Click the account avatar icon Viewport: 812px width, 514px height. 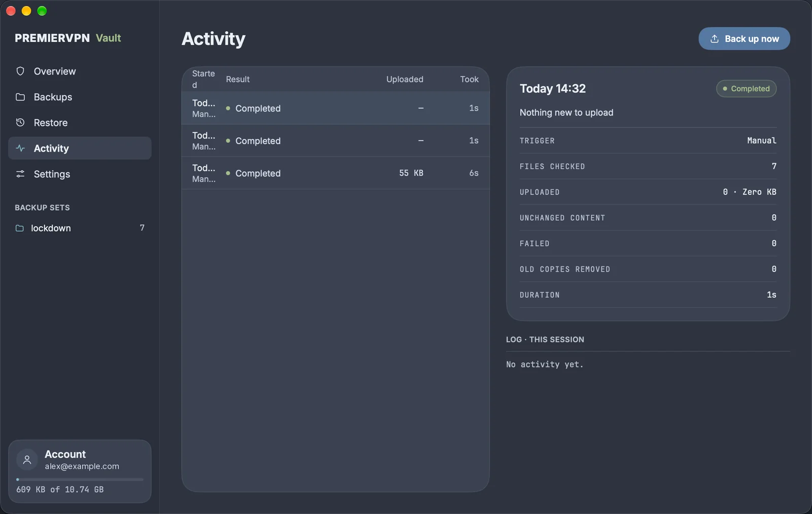tap(27, 460)
